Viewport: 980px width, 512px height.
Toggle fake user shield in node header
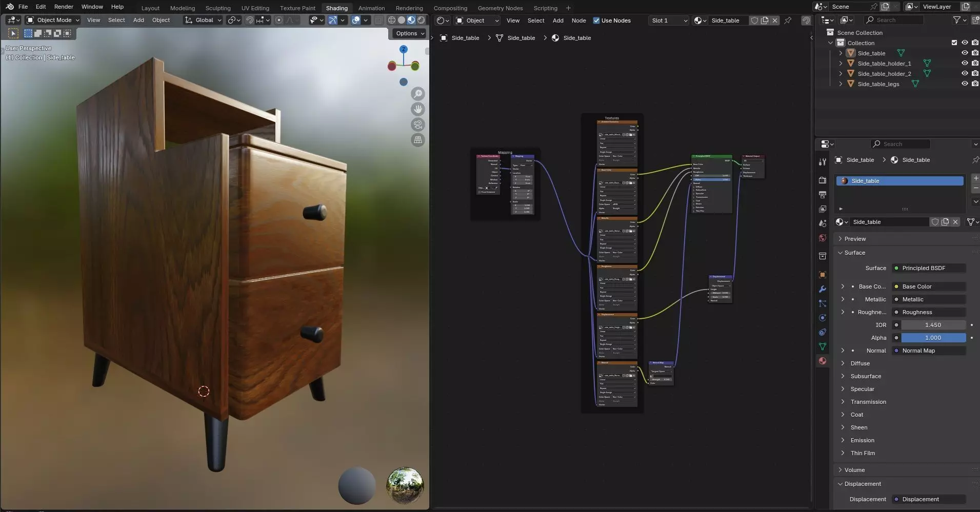(754, 21)
